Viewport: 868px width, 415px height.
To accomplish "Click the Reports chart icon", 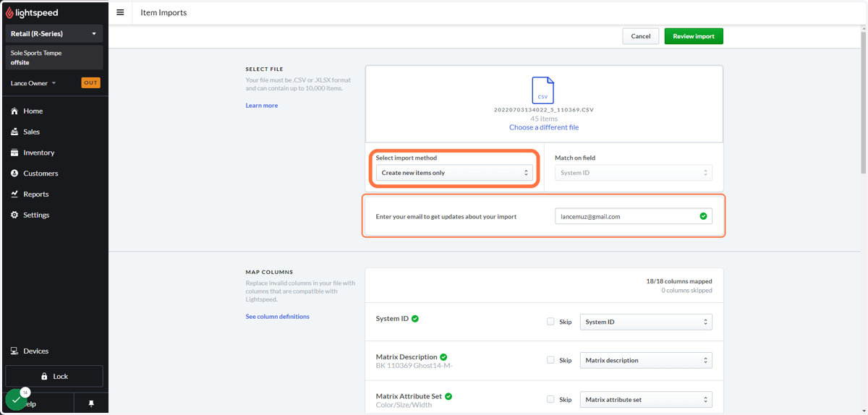I will click(x=14, y=194).
